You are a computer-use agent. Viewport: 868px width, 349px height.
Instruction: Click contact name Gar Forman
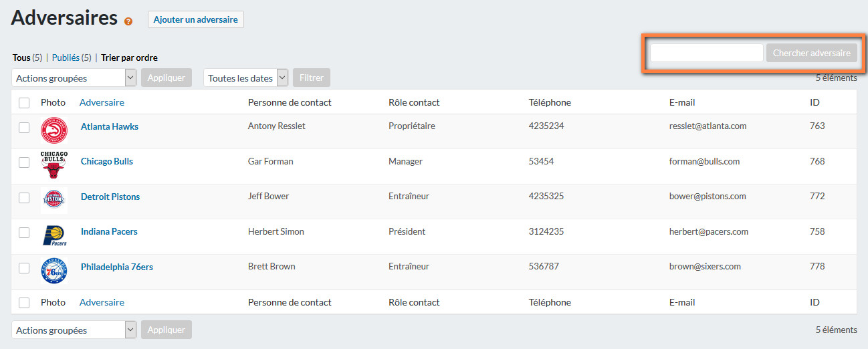[271, 161]
